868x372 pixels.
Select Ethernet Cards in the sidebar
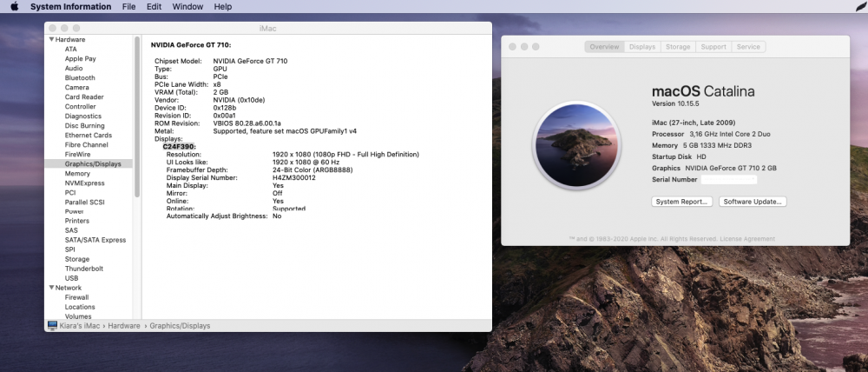point(88,136)
